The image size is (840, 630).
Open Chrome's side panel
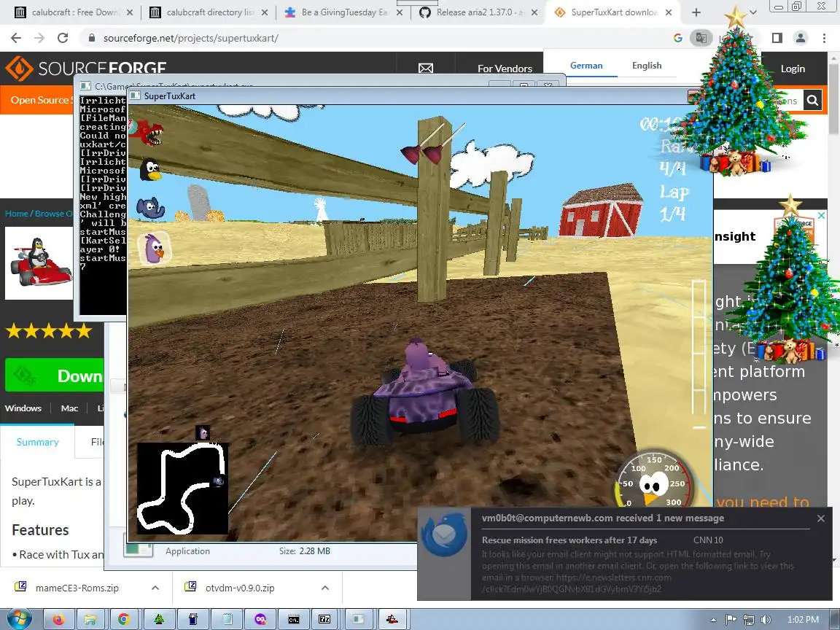tap(777, 38)
